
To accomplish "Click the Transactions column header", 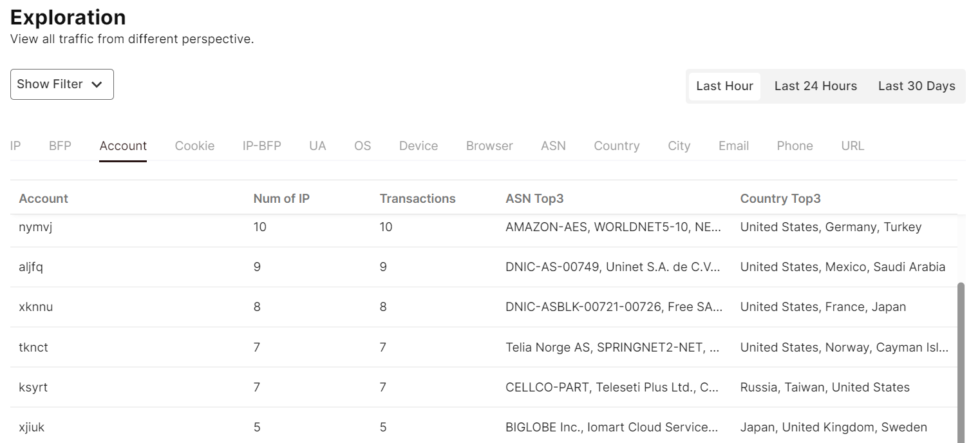I will [x=417, y=198].
